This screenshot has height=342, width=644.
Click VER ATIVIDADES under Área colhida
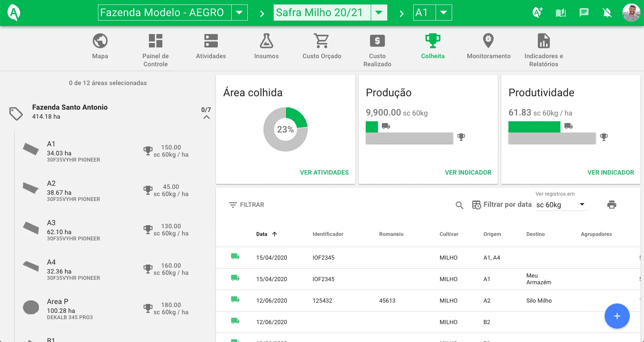click(324, 172)
